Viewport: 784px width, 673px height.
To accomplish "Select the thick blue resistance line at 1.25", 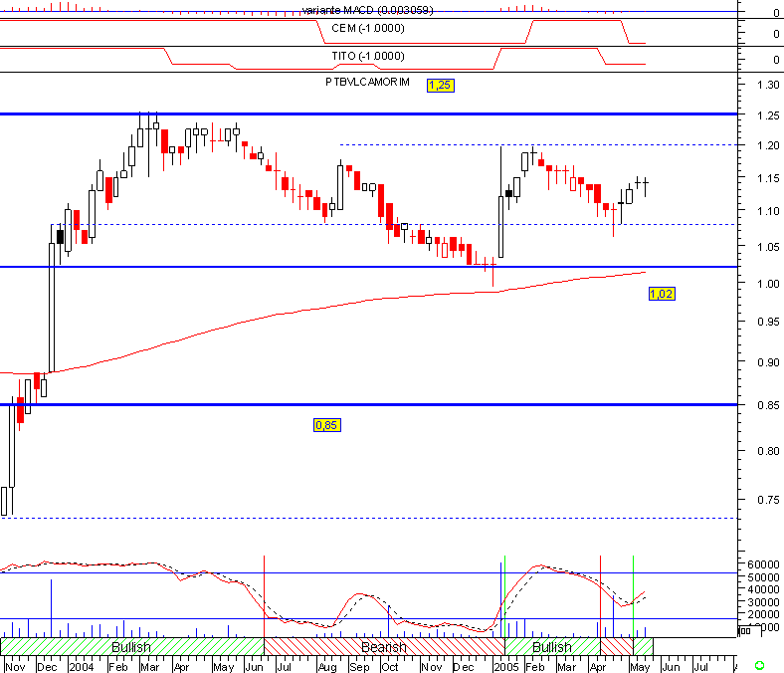I will pos(368,114).
